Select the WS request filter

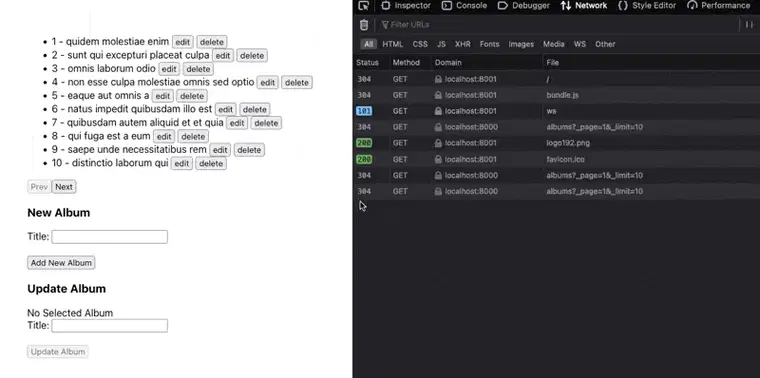tap(580, 44)
